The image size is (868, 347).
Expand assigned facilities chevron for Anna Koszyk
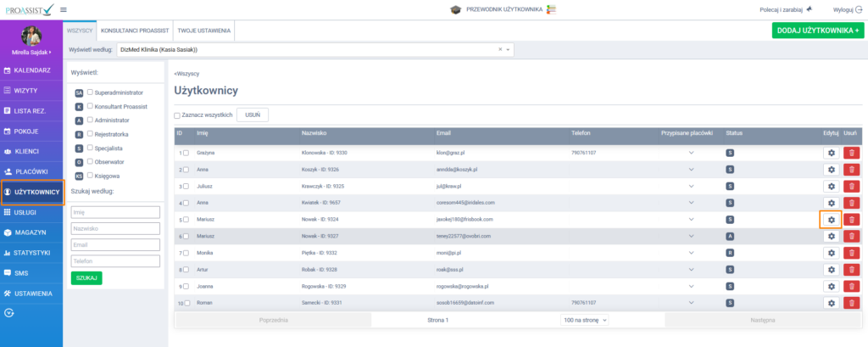coord(691,169)
